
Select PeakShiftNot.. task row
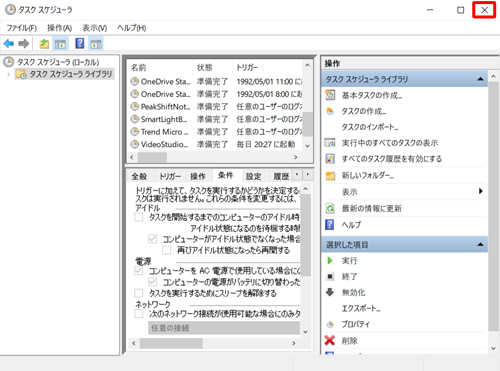[217, 107]
